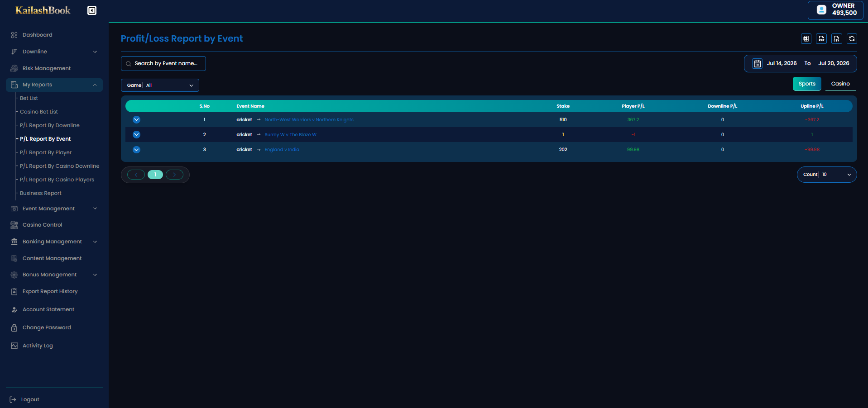Click the KailashBook logo

43,10
